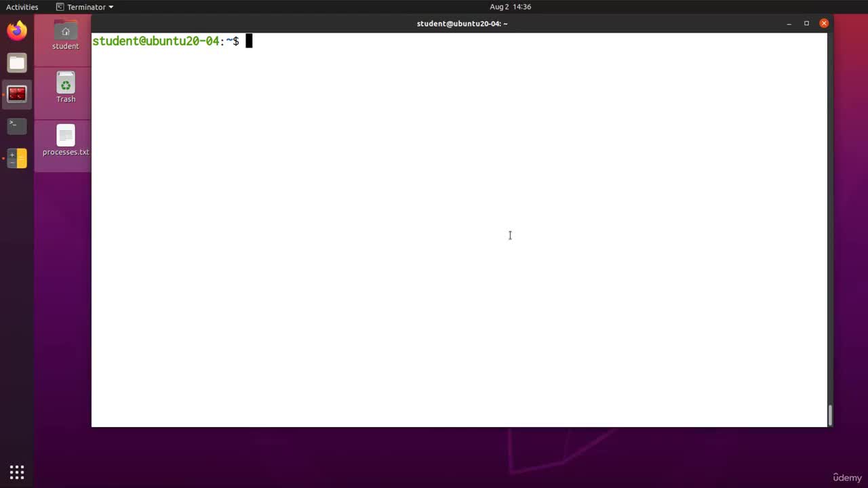868x488 pixels.
Task: Select the processes.txt desktop file
Action: tap(66, 140)
